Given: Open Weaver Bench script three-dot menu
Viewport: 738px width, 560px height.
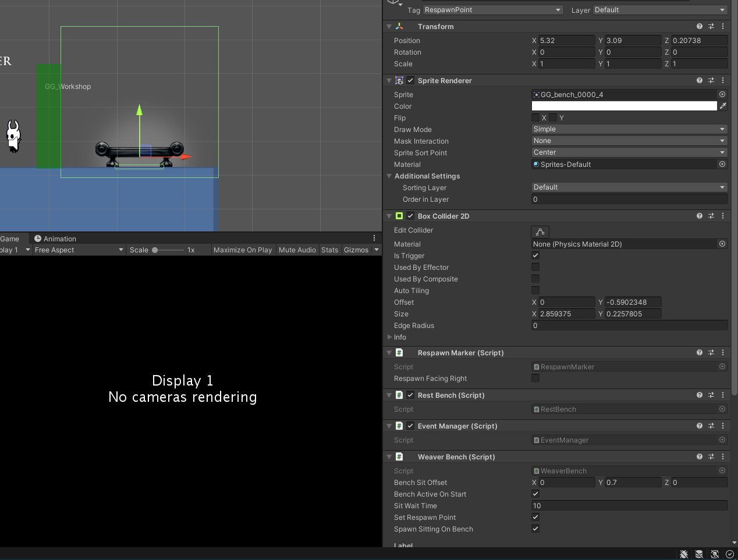Looking at the screenshot, I should tap(722, 456).
